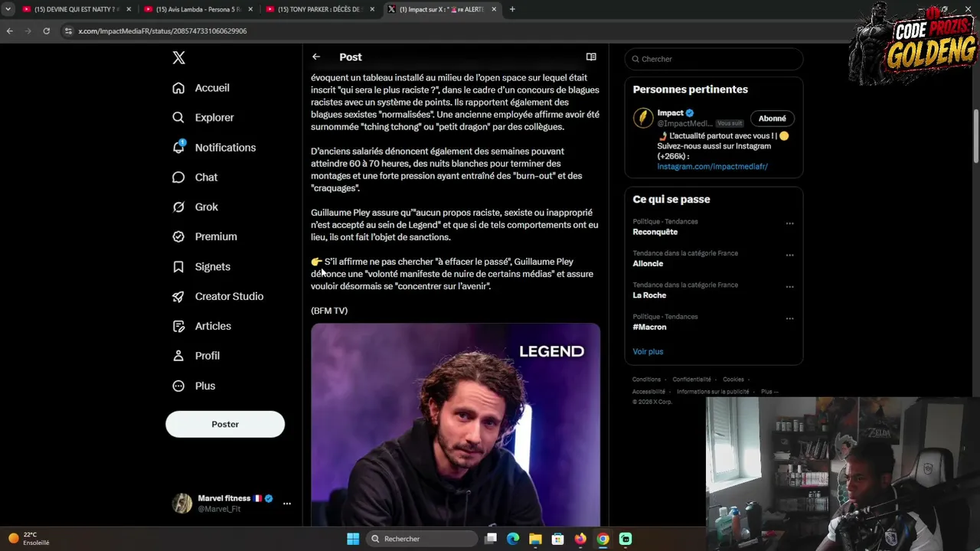
Task: Launch Microsoft Edge from taskbar
Action: pos(513,539)
